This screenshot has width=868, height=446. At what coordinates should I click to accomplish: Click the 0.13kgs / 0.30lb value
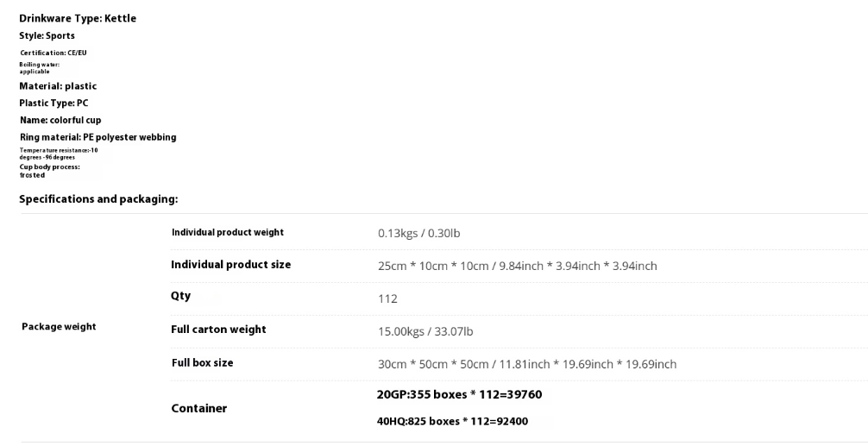(419, 234)
